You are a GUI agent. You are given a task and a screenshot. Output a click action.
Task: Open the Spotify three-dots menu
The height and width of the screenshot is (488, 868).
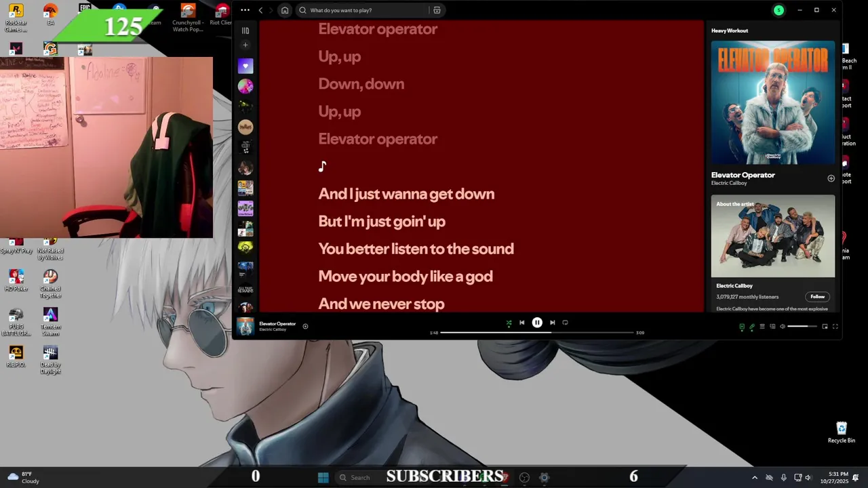[x=245, y=10]
